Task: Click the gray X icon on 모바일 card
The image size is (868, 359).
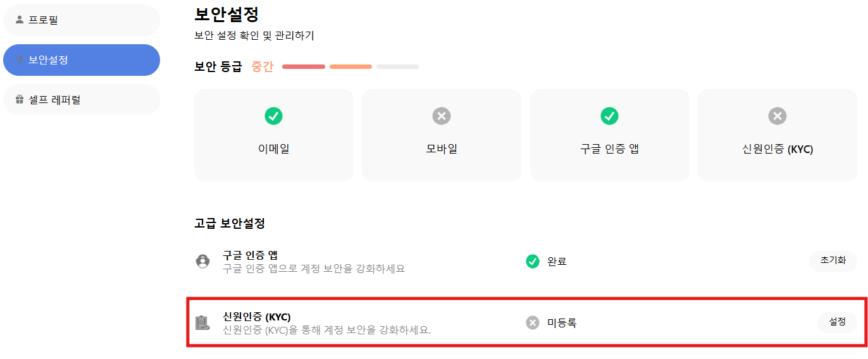Action: pos(441,116)
